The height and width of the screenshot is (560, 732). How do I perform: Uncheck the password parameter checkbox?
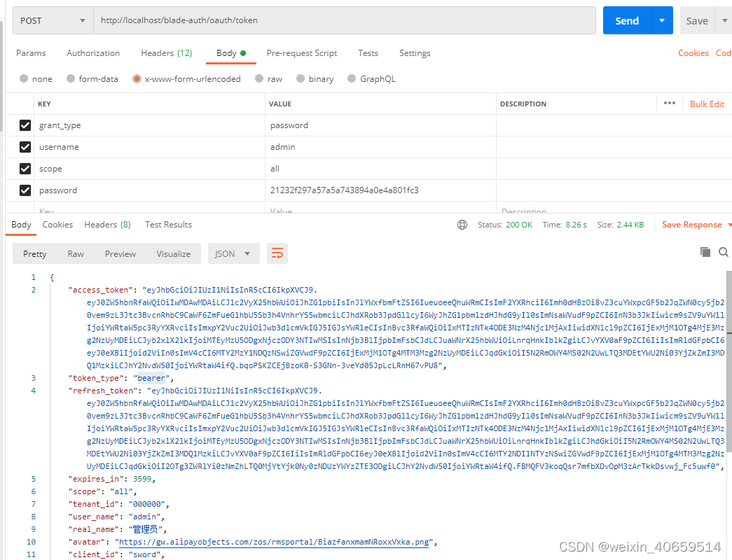(25, 190)
